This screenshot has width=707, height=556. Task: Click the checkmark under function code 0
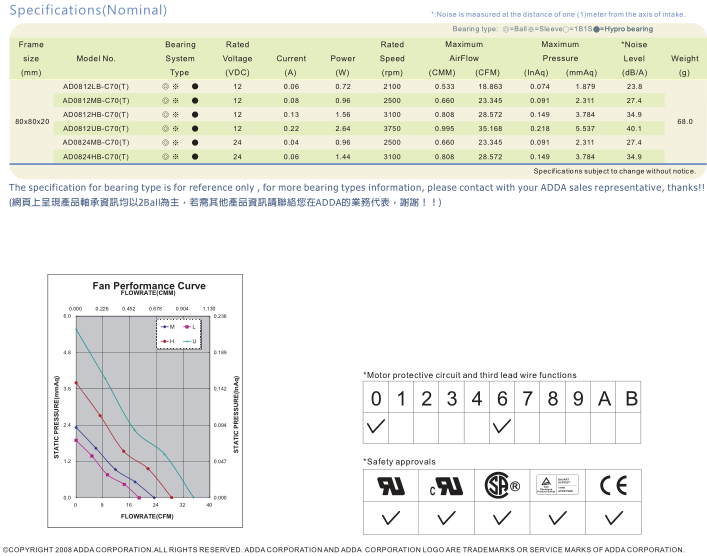click(376, 426)
